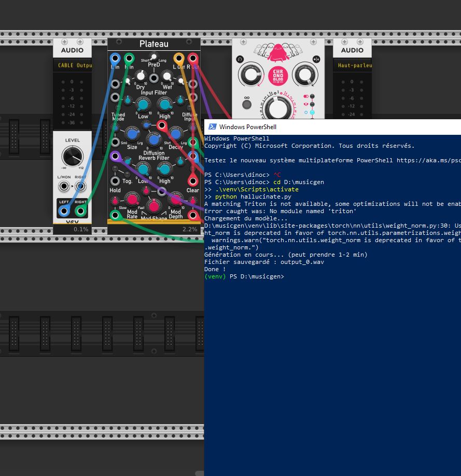Click Plateau's blue L In jack

115,58
